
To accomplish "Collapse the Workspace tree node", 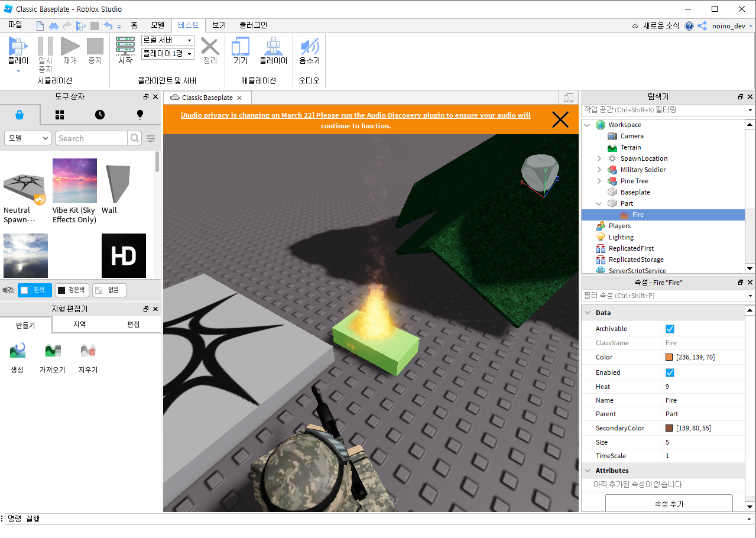I will coord(588,125).
